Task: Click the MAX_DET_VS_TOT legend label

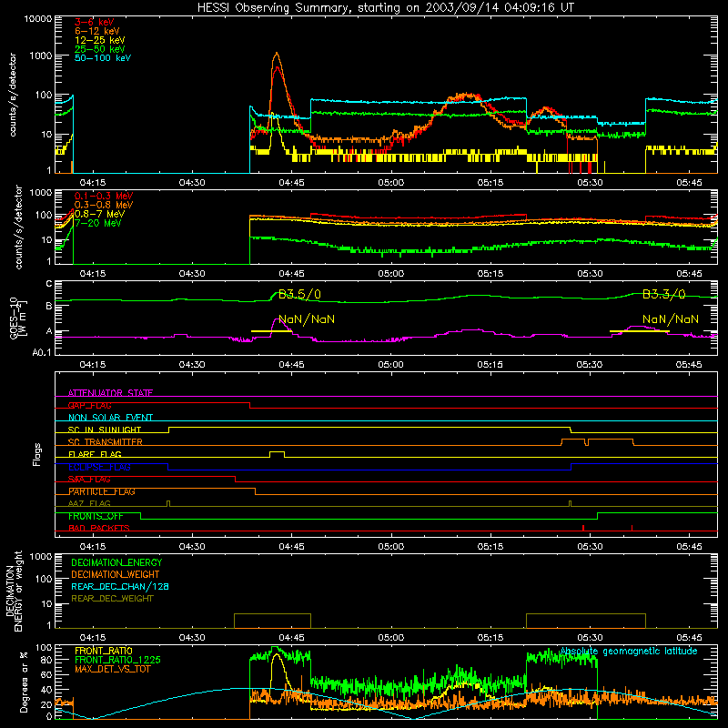Action: point(112,669)
